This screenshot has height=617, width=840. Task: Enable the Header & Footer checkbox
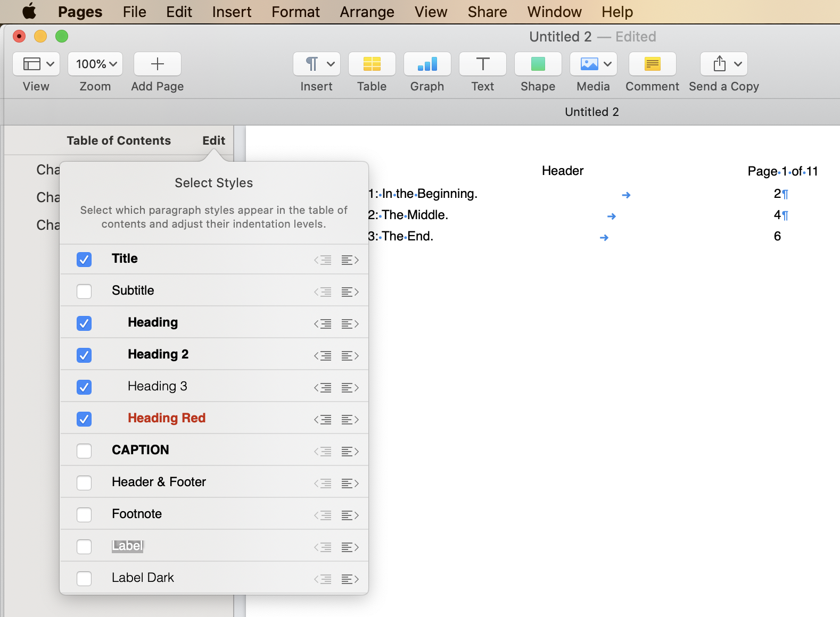pyautogui.click(x=84, y=483)
